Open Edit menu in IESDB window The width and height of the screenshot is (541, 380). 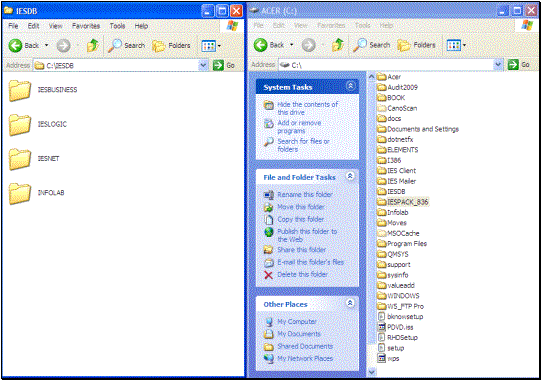[33, 26]
